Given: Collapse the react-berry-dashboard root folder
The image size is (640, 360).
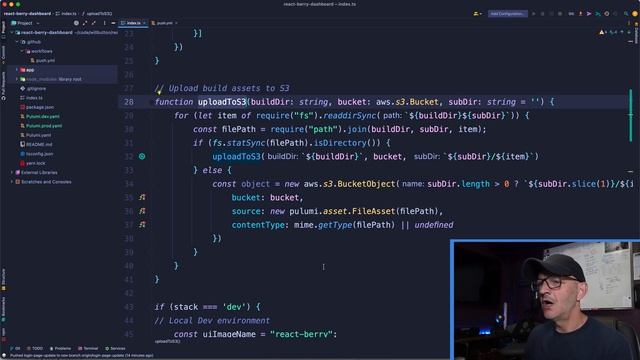Looking at the screenshot, I should [x=12, y=32].
